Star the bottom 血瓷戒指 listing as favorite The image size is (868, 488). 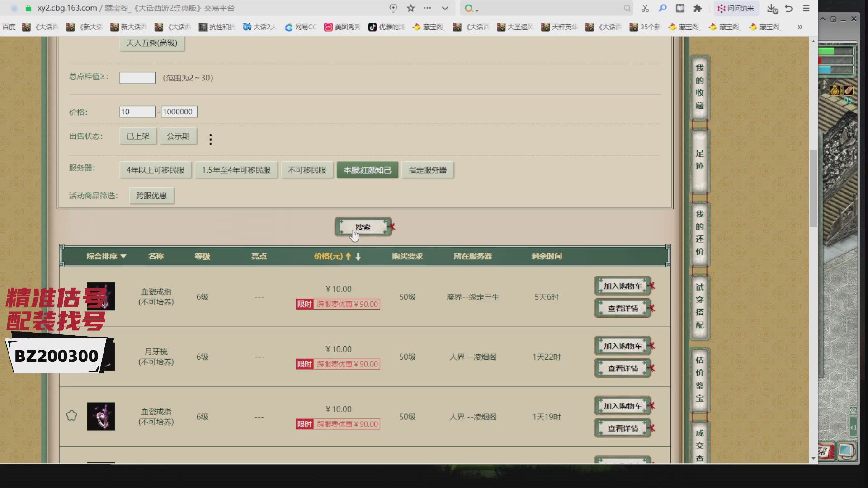click(72, 415)
